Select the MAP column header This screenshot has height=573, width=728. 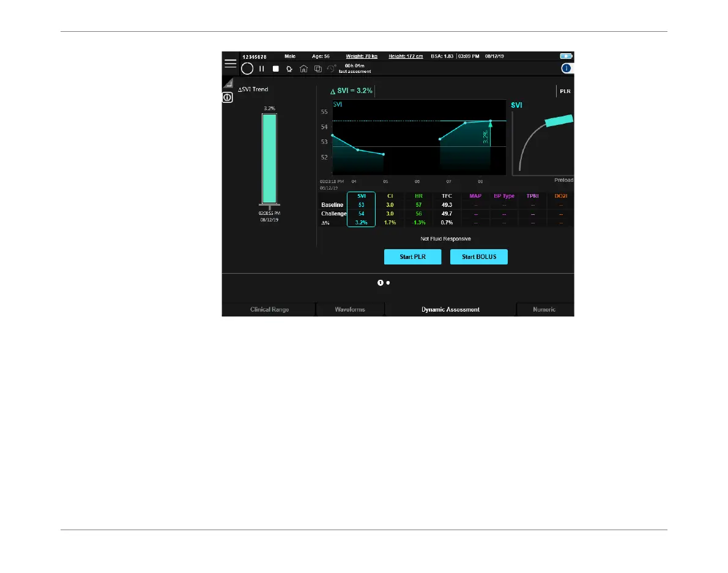pyautogui.click(x=475, y=196)
